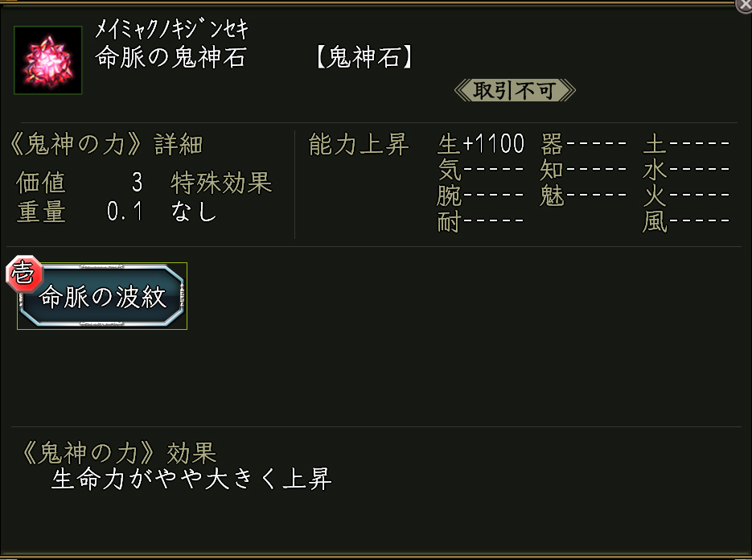This screenshot has width=752, height=560.
Task: Select the 命脈の波紋 skill button
Action: point(103,297)
